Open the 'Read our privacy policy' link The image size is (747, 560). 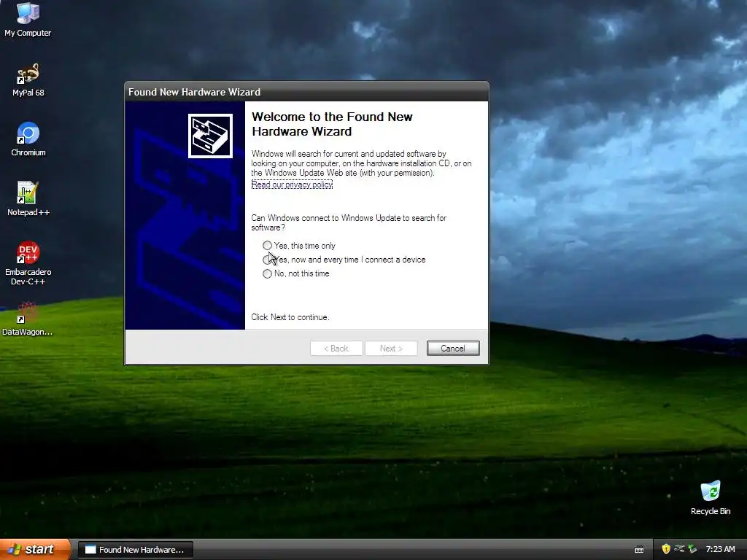click(292, 184)
